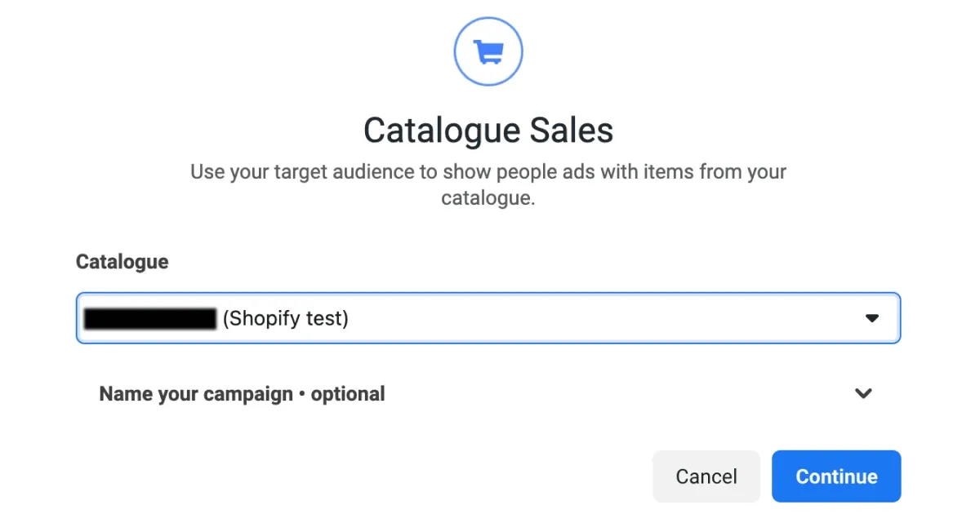Click the Catalogue field label
The image size is (980, 514).
pyautogui.click(x=122, y=261)
